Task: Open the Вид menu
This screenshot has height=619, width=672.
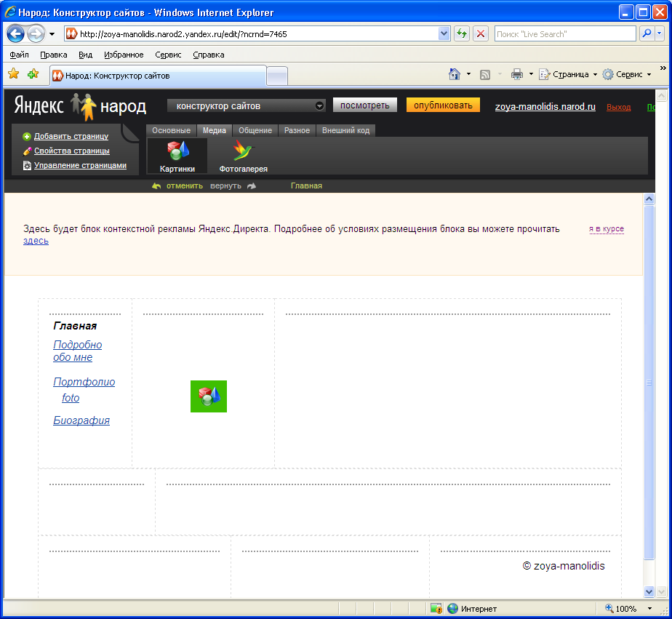Action: 85,55
